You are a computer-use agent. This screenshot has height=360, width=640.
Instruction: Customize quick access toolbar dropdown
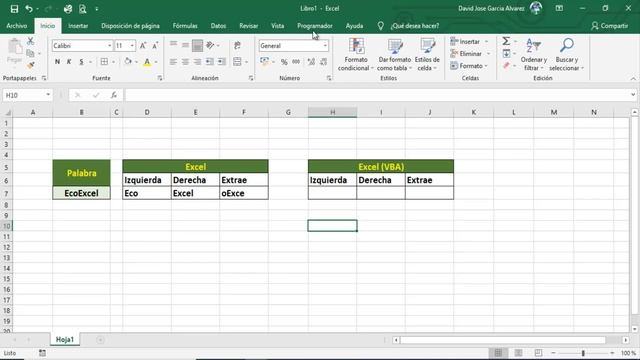(x=97, y=9)
